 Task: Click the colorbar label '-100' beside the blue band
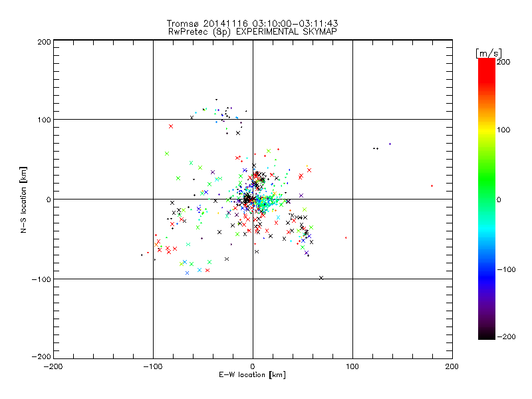(x=506, y=270)
